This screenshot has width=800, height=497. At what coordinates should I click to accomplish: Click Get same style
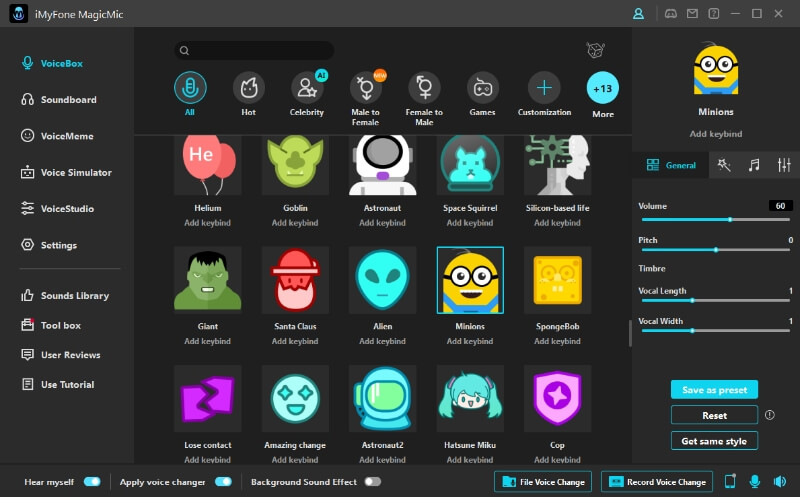tap(714, 441)
